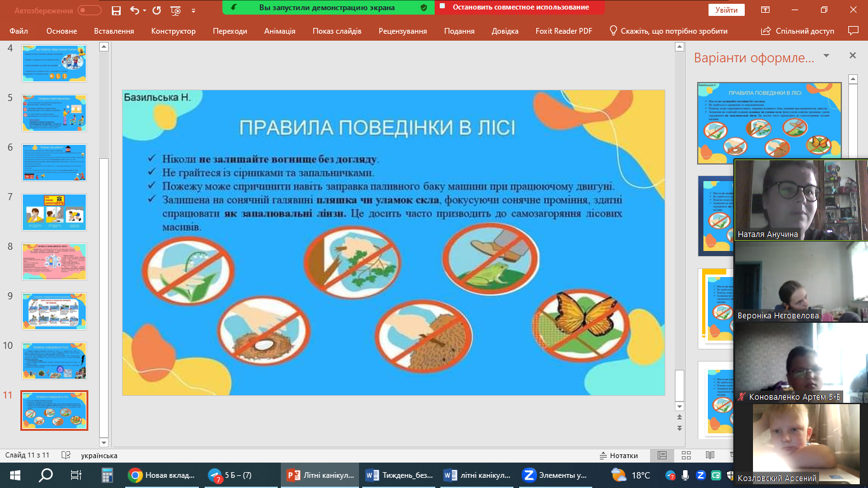Open Task View on the taskbar
The width and height of the screenshot is (868, 488).
(76, 475)
